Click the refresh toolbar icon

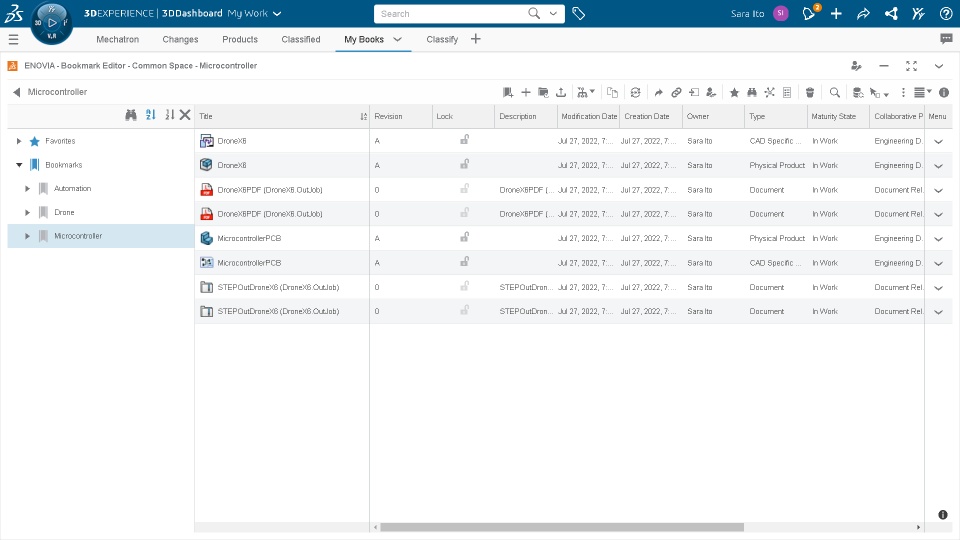tap(636, 92)
